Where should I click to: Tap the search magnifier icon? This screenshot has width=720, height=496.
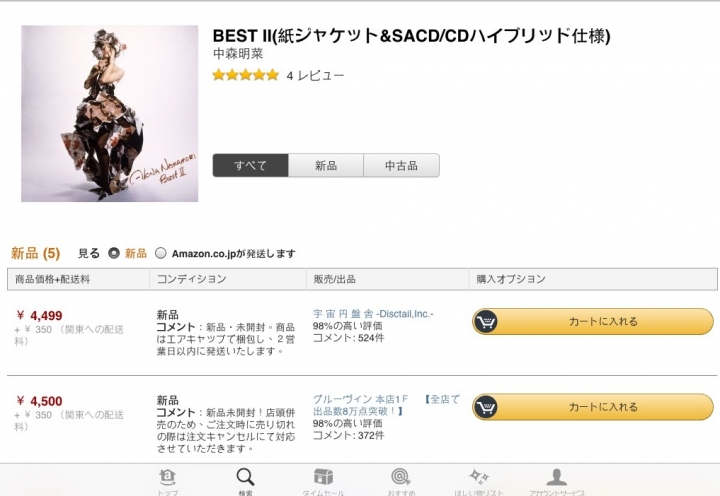tap(245, 477)
